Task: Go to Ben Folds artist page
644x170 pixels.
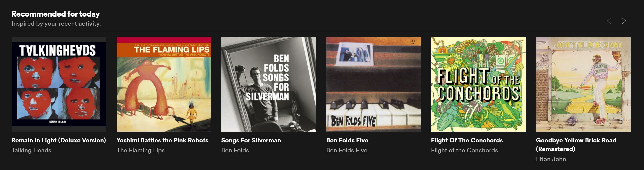Action: click(235, 150)
